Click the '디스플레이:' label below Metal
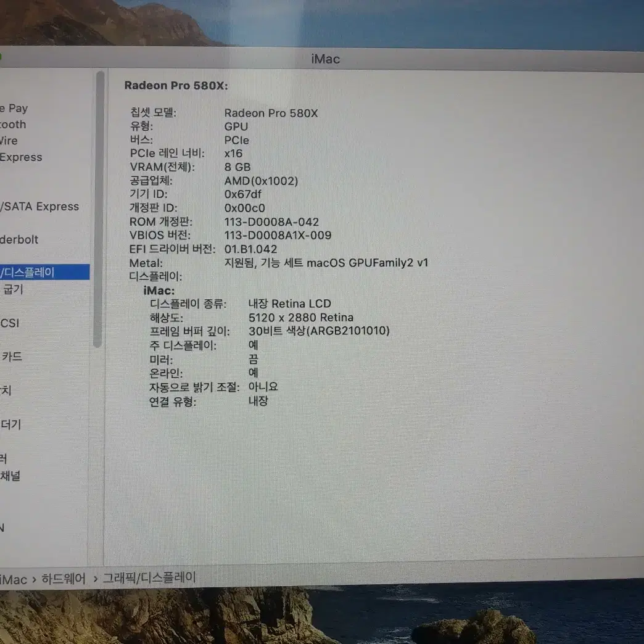This screenshot has height=644, width=644. tap(155, 276)
